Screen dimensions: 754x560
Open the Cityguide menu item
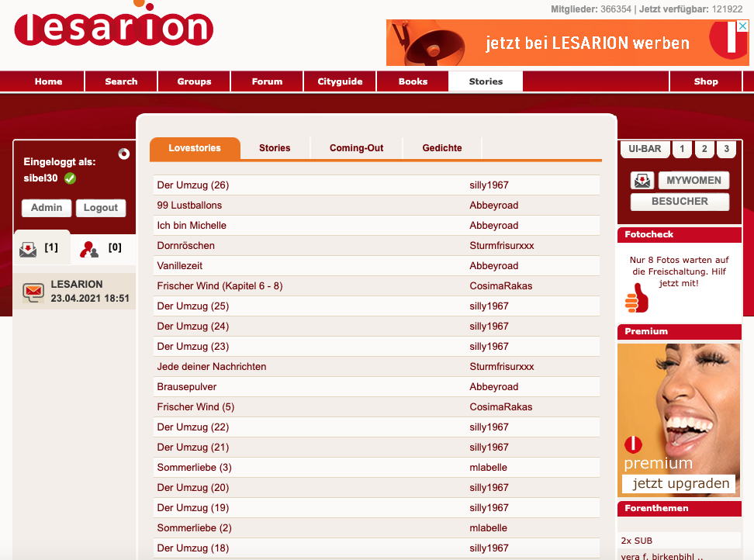click(340, 81)
